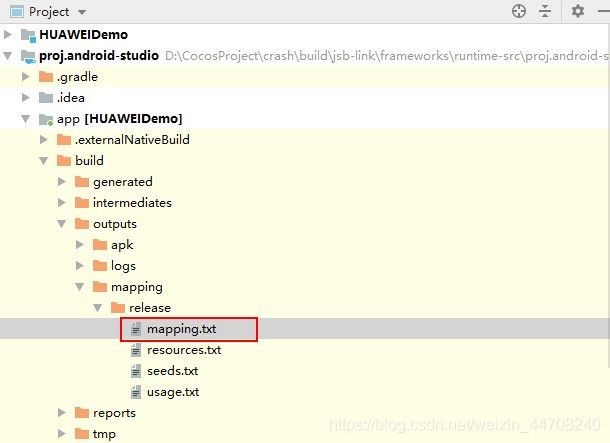Expand the .externalNativeBuild folder arrow
Screen dimensions: 610x443
44,139
